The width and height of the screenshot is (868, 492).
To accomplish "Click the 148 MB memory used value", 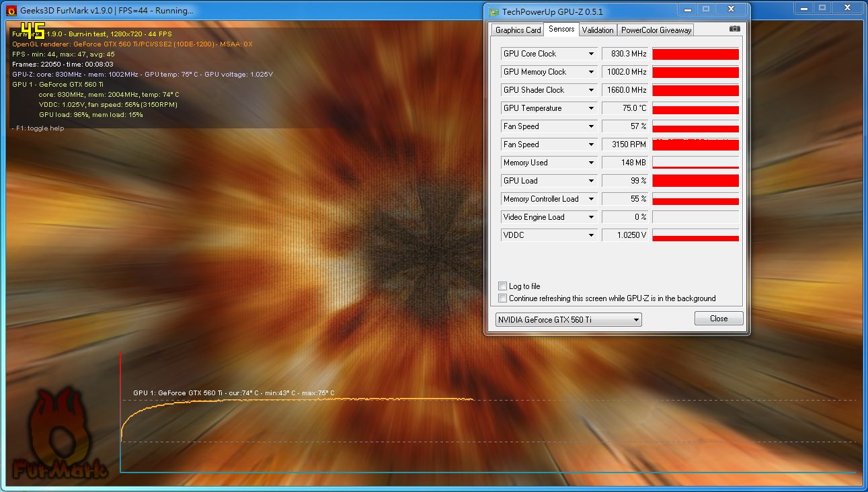I will [625, 163].
